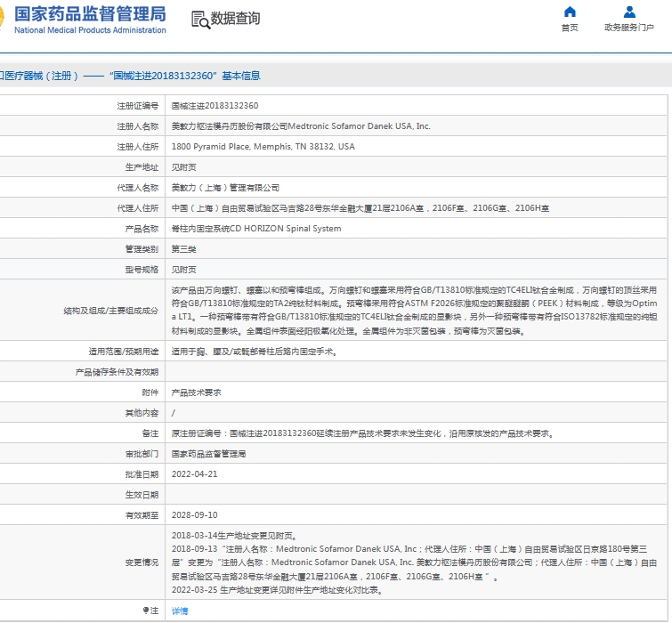Click the 结构及组成/主要组成成分 label

click(111, 311)
